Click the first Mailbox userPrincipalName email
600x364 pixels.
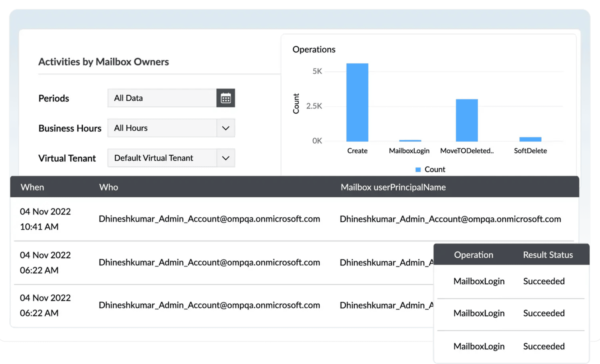(450, 219)
